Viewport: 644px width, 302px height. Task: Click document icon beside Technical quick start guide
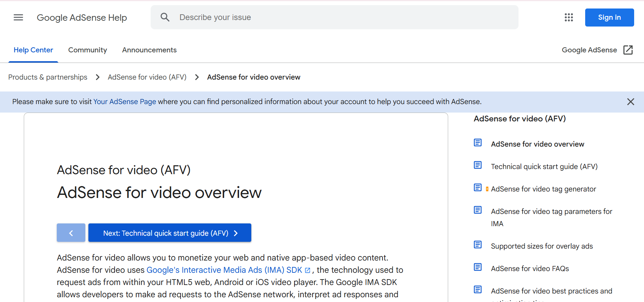click(478, 165)
